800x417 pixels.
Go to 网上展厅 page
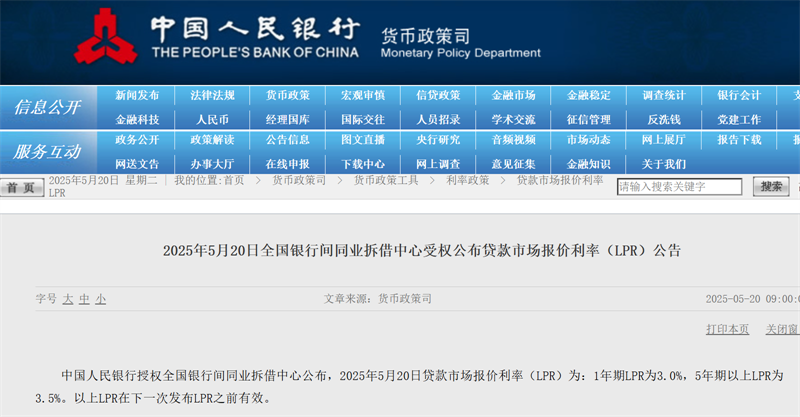pyautogui.click(x=664, y=140)
